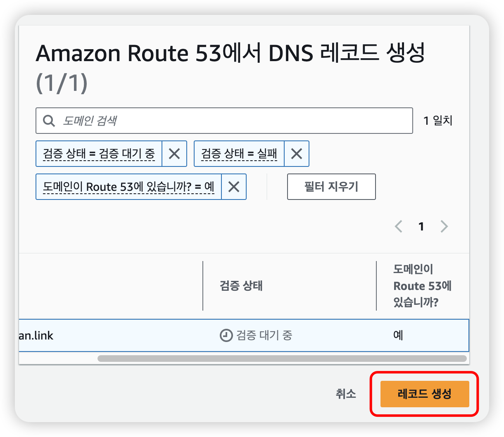
Task: Click the clock icon beside 검증 대기 중
Action: point(226,335)
